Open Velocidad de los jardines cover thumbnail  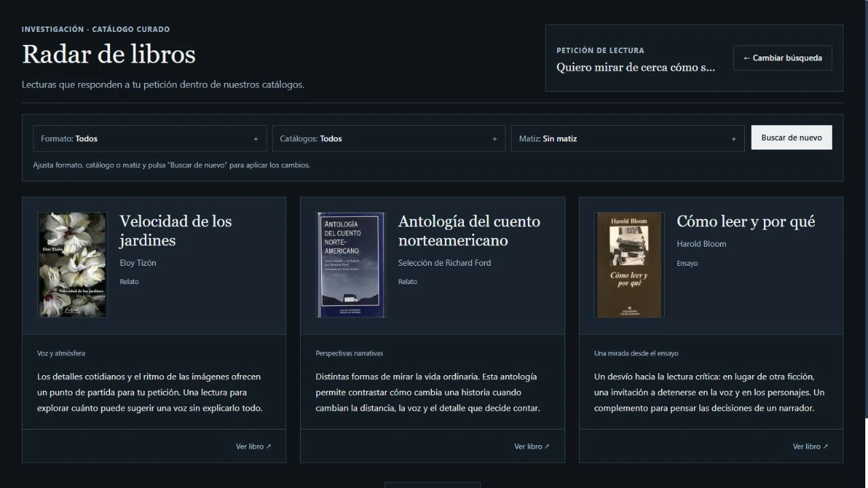point(72,264)
